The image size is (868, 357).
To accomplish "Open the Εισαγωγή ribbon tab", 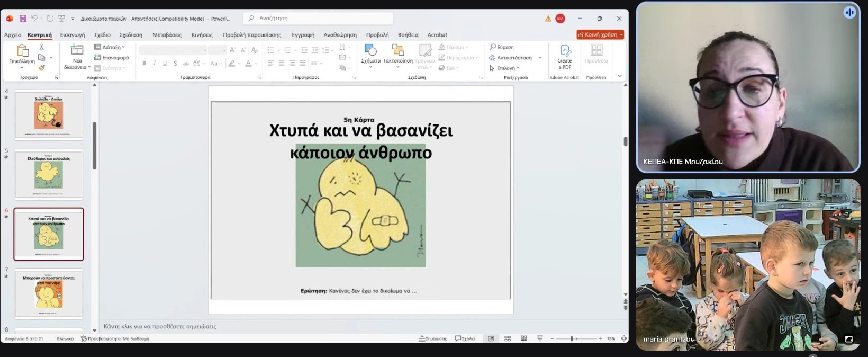I will pyautogui.click(x=73, y=35).
